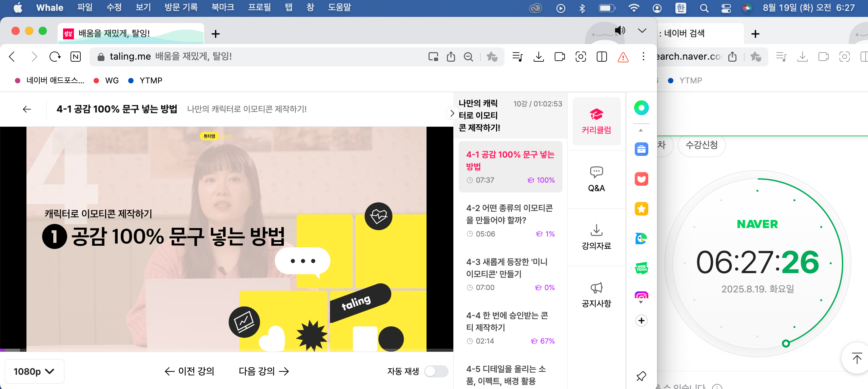Open the 북마크 menu in menu bar
The width and height of the screenshot is (868, 389).
222,7
